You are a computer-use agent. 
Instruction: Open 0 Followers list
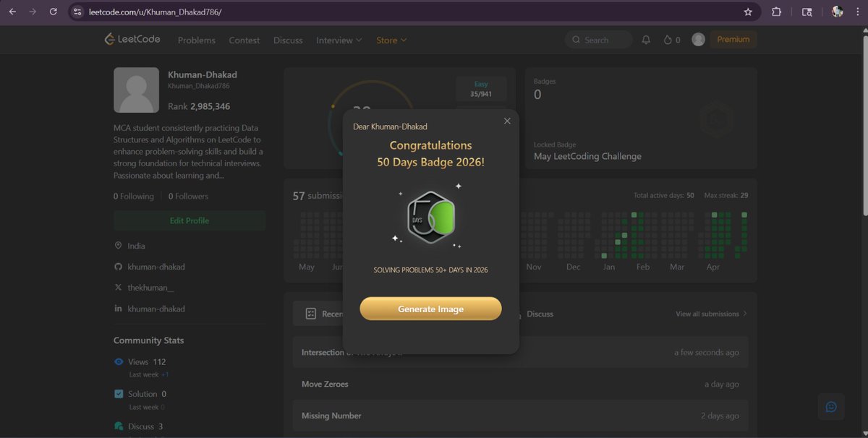click(x=188, y=196)
